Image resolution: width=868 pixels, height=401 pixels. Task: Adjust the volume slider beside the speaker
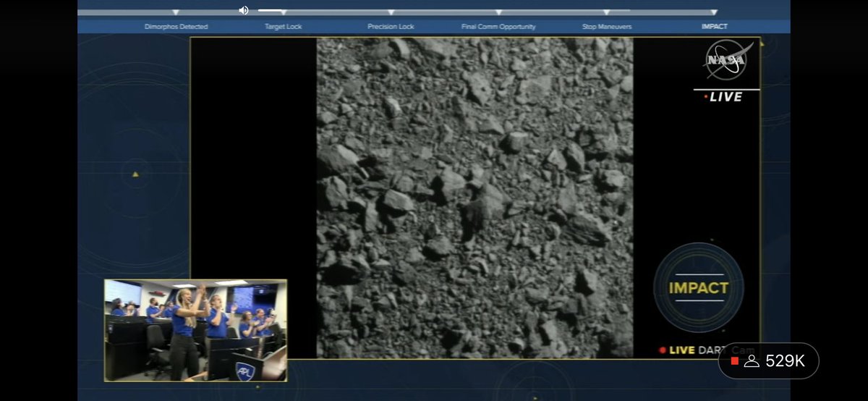[x=271, y=10]
